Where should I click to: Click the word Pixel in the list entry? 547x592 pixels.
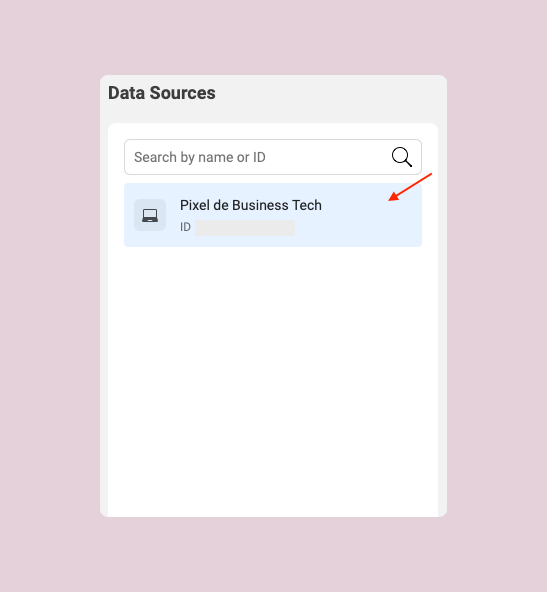[195, 205]
